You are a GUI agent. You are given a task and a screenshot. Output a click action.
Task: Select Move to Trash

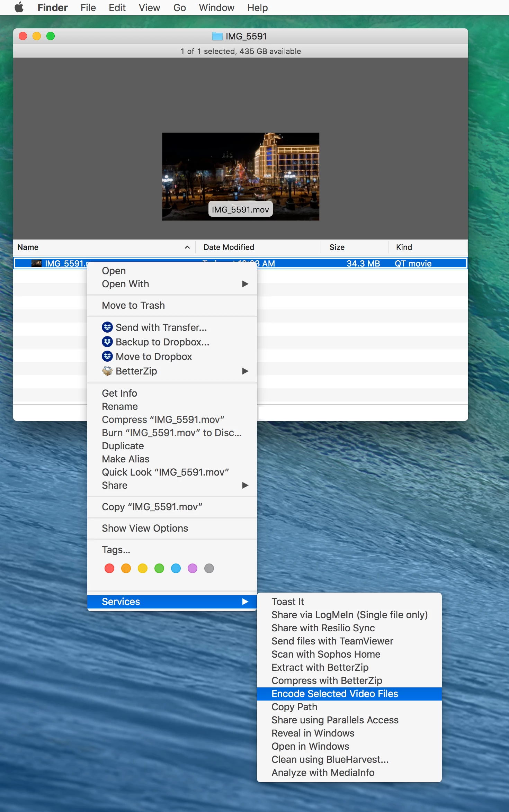point(172,305)
